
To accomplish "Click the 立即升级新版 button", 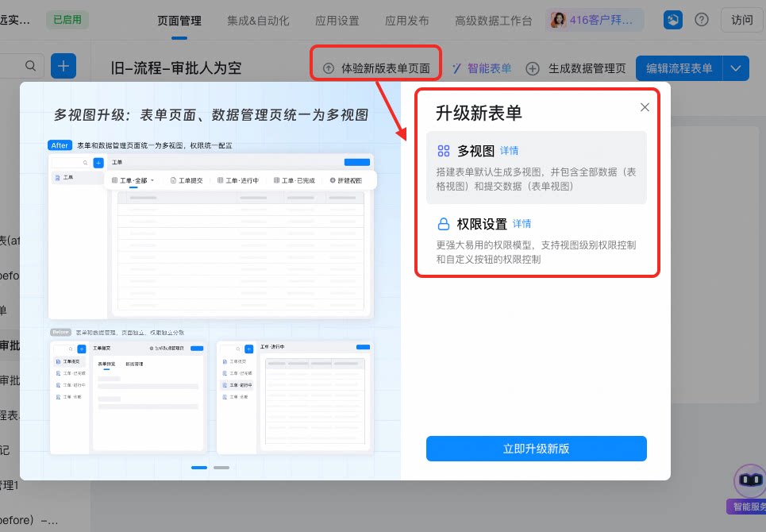I will pyautogui.click(x=537, y=449).
